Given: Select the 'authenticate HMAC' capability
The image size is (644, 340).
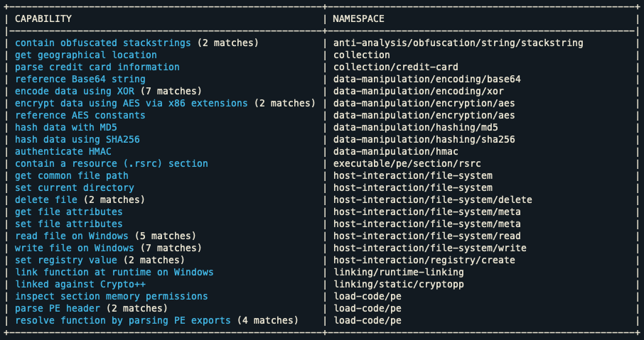Looking at the screenshot, I should click(x=63, y=151).
